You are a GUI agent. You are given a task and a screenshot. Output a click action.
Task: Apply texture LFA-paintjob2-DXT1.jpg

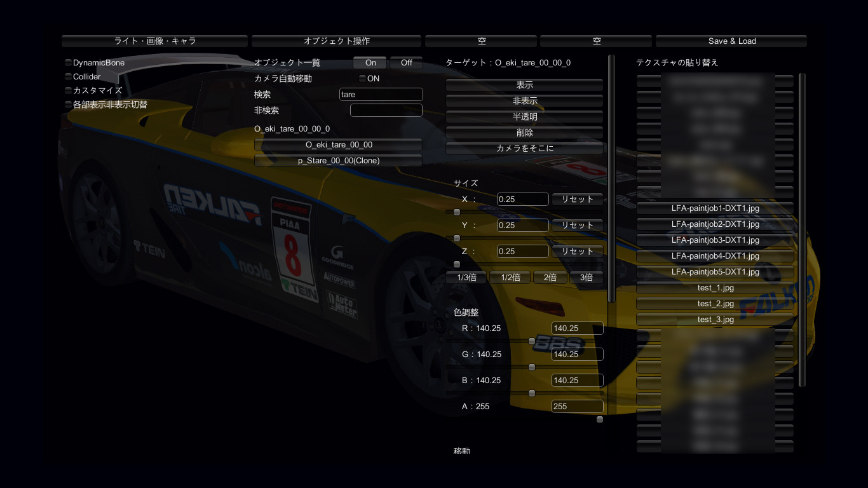715,224
